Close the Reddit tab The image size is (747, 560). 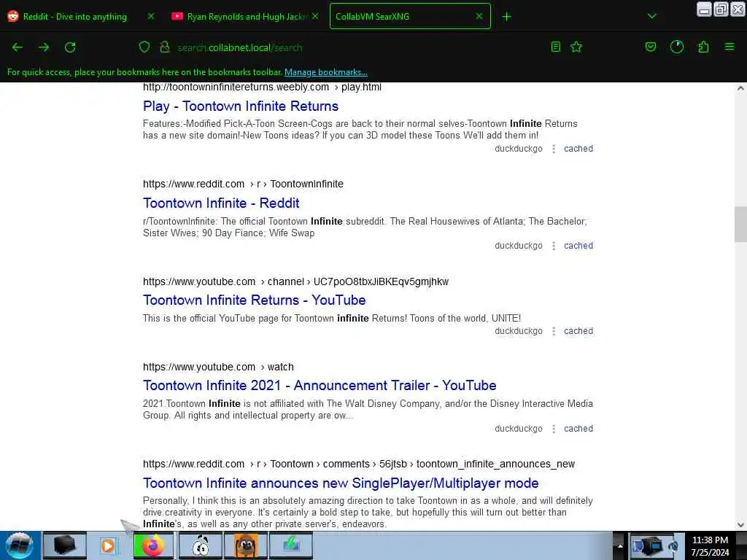point(151,16)
